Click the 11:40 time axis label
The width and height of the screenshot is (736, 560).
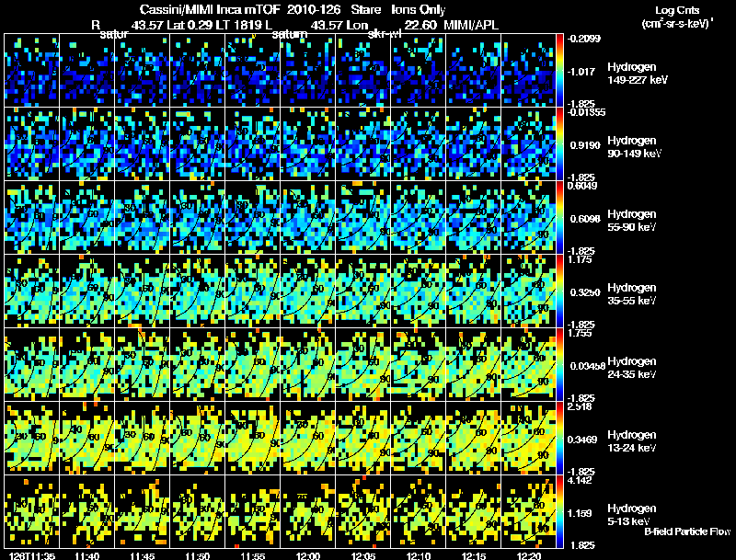click(87, 555)
